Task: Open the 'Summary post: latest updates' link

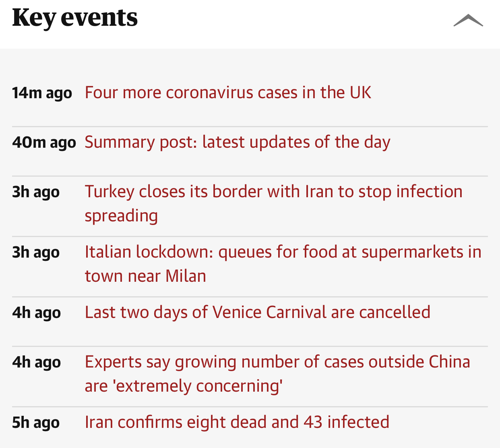Action: (237, 142)
